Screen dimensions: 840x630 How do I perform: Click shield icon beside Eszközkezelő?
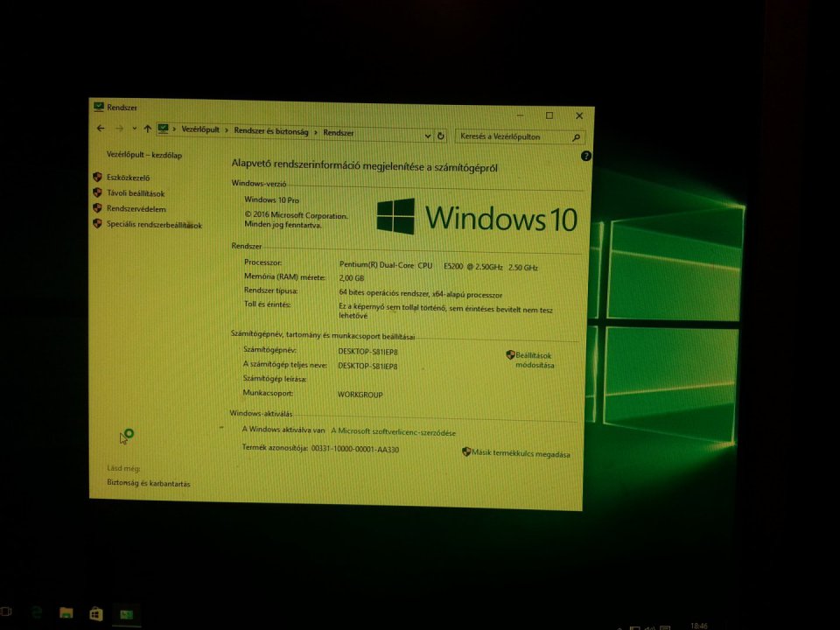point(97,177)
